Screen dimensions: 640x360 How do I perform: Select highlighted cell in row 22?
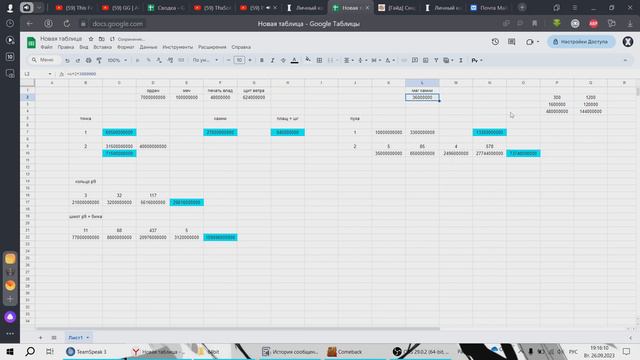point(220,237)
